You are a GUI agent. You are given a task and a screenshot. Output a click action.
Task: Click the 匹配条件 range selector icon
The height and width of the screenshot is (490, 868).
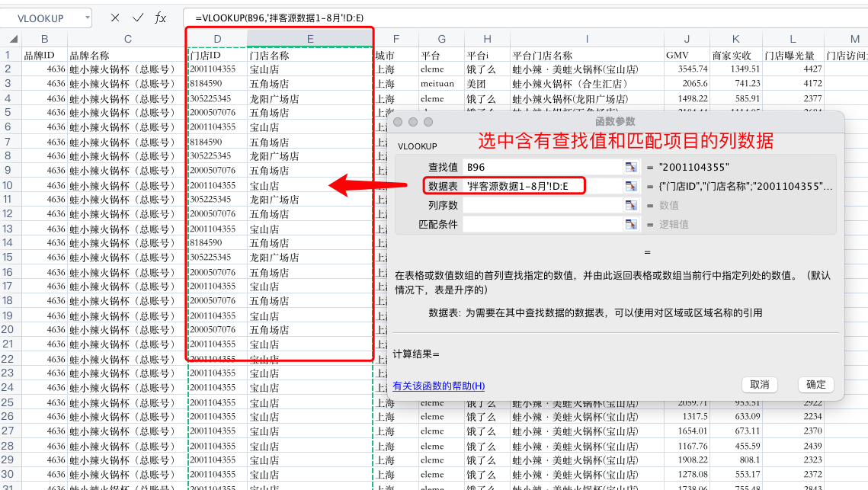[630, 224]
